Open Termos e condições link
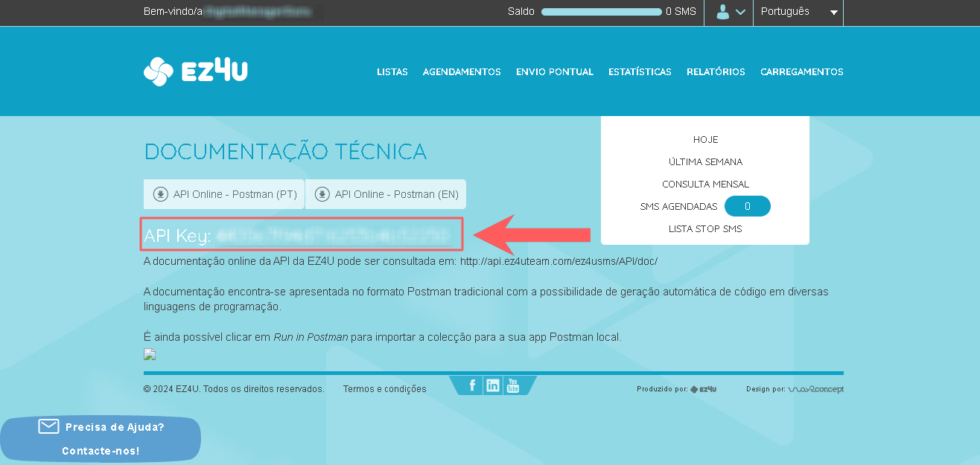Viewport: 980px width, 465px height. (384, 389)
